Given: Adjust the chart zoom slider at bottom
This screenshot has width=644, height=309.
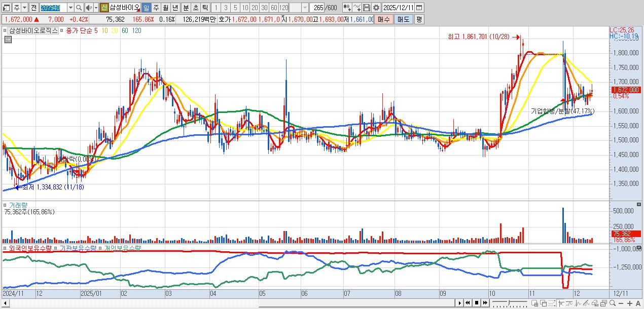Looking at the screenshot, I should pos(510,303).
